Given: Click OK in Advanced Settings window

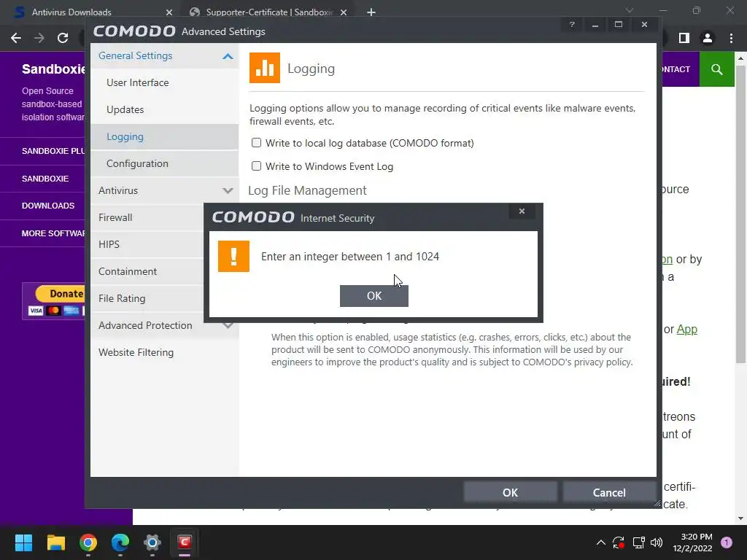Looking at the screenshot, I should click(x=510, y=492).
